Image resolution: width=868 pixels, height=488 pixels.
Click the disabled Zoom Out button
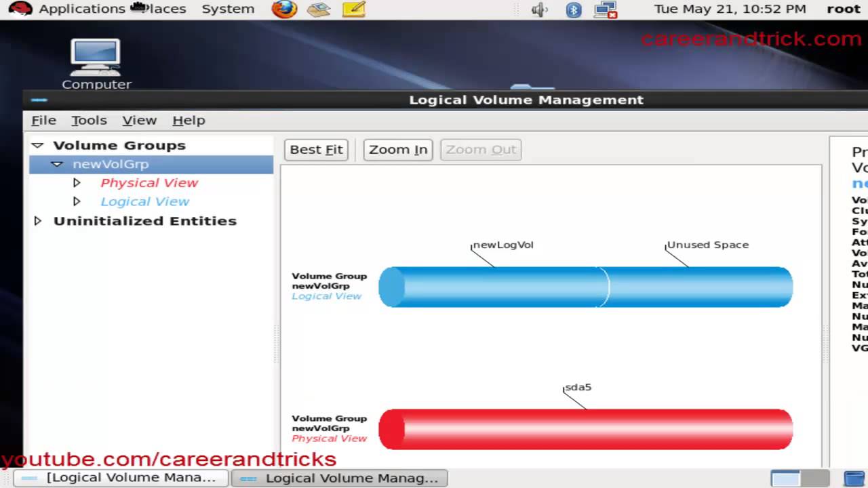point(481,150)
